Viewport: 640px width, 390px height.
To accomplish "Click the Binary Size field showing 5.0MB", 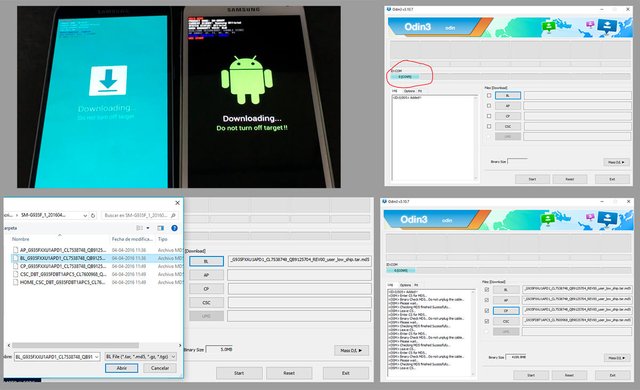I will 220,350.
